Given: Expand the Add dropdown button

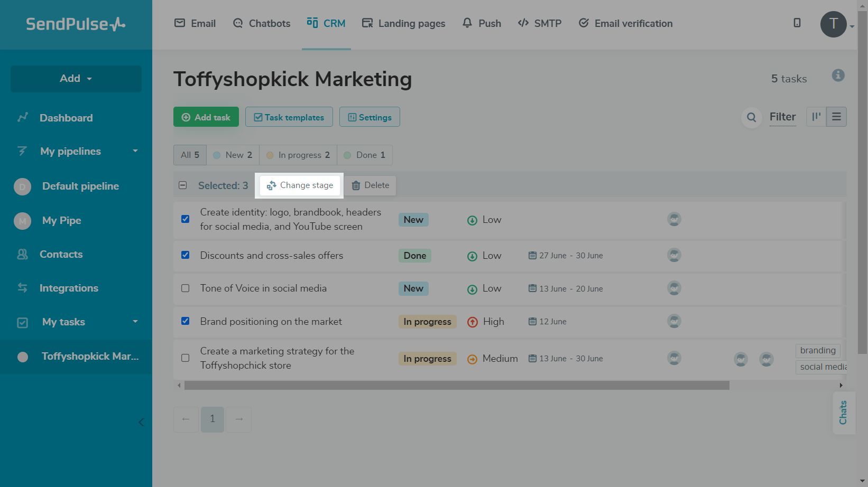Looking at the screenshot, I should pyautogui.click(x=76, y=79).
